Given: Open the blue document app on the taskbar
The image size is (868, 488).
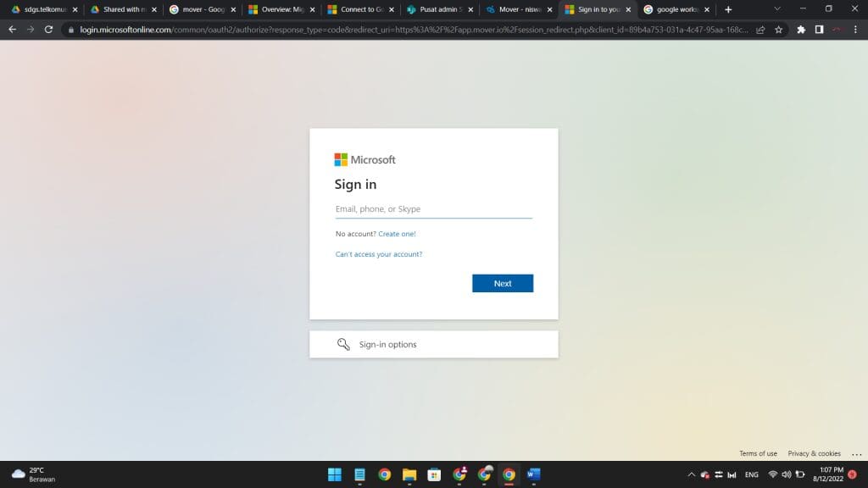Looking at the screenshot, I should 359,474.
